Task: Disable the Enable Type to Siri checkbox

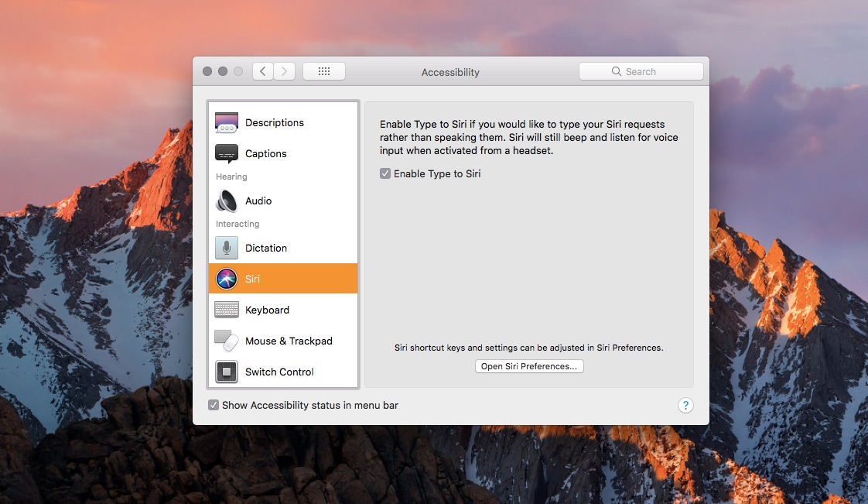Action: (x=385, y=174)
